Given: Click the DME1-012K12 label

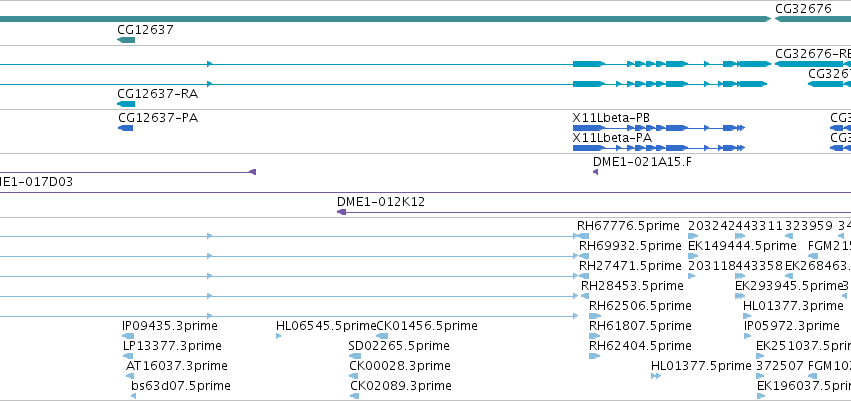Looking at the screenshot, I should pos(381,202).
